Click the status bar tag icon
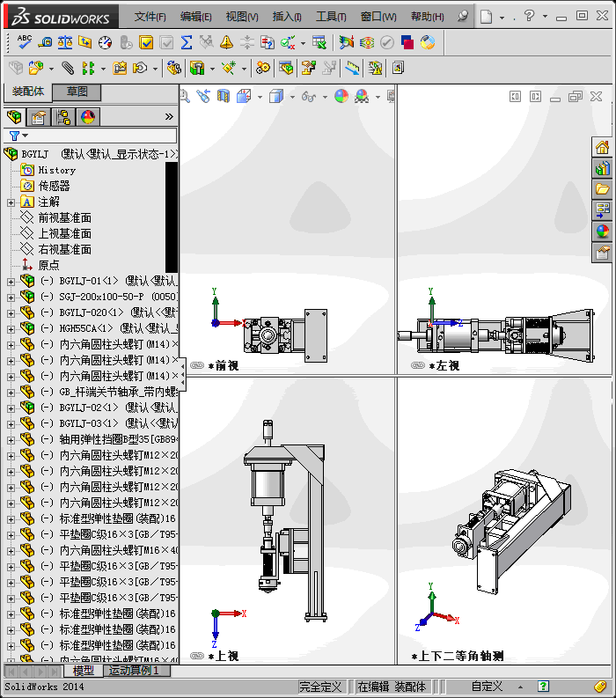Image resolution: width=616 pixels, height=698 pixels. point(600,687)
